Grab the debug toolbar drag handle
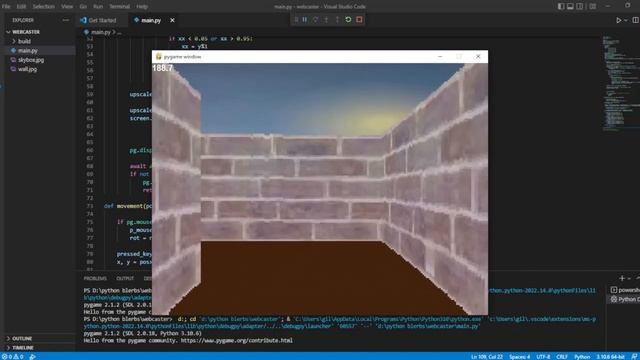Screen dimensions: 640x360 (296, 20)
